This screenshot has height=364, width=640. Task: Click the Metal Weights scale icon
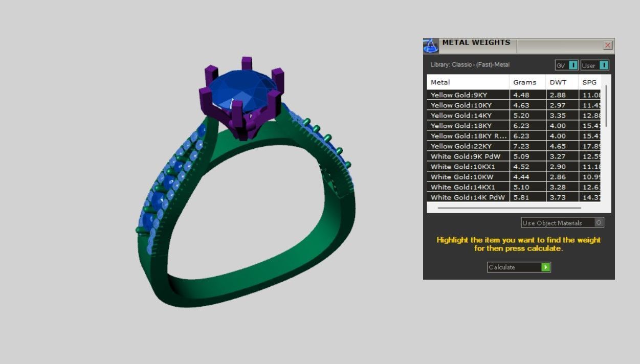pos(431,45)
